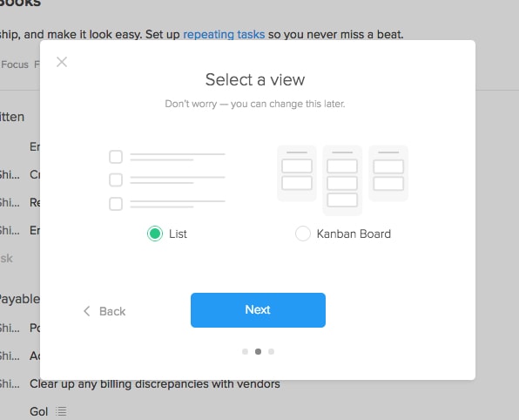This screenshot has height=420, width=519.
Task: Select the List radio button
Action: pos(155,234)
